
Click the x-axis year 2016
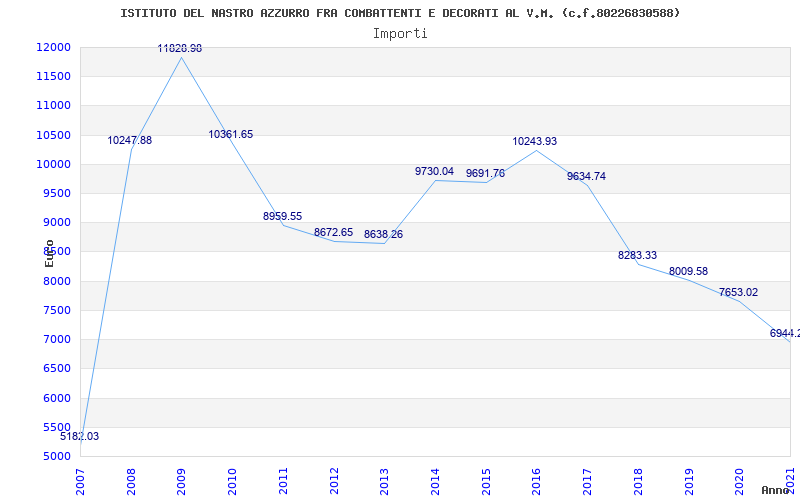coord(536,481)
